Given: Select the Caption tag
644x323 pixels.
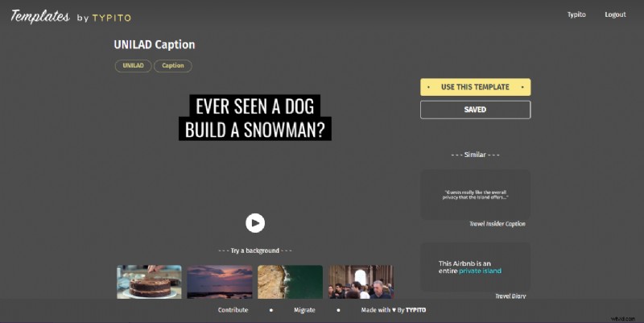Looking at the screenshot, I should coord(172,66).
